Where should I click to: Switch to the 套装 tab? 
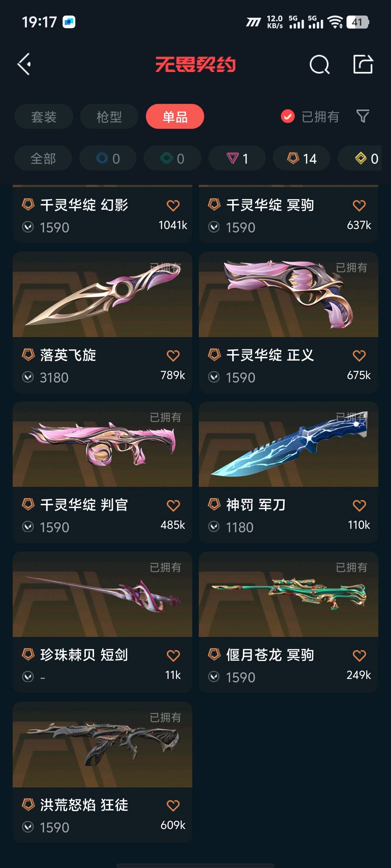(x=44, y=116)
